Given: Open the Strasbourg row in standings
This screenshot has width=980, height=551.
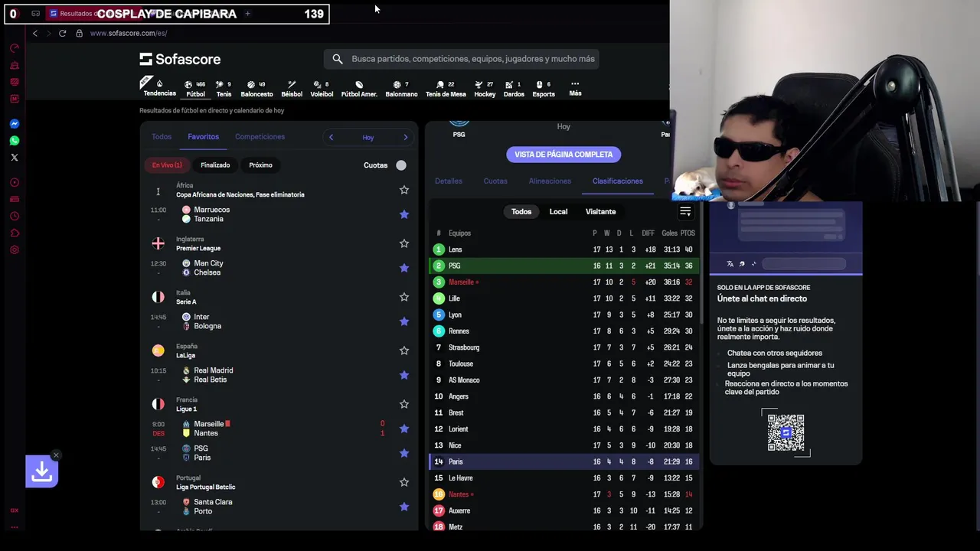Looking at the screenshot, I should 564,347.
